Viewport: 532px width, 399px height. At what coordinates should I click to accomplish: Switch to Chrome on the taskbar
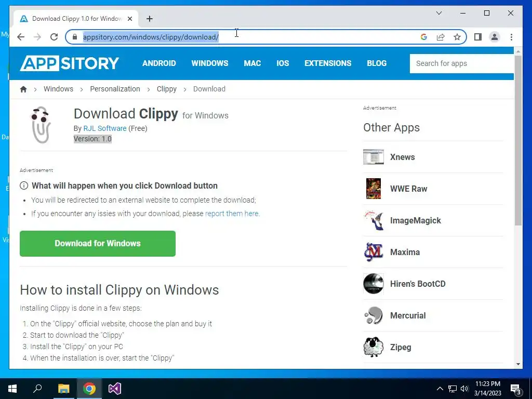(x=89, y=389)
